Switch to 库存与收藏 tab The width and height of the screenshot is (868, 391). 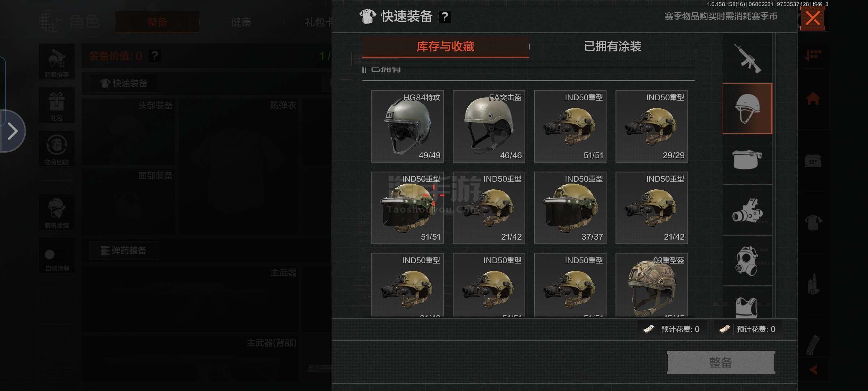pyautogui.click(x=445, y=46)
